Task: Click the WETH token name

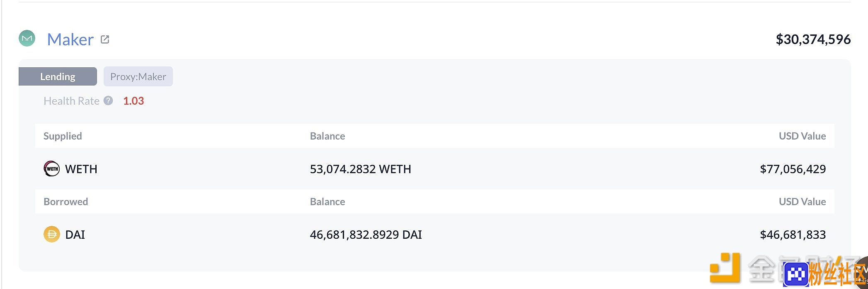Action: click(x=81, y=169)
